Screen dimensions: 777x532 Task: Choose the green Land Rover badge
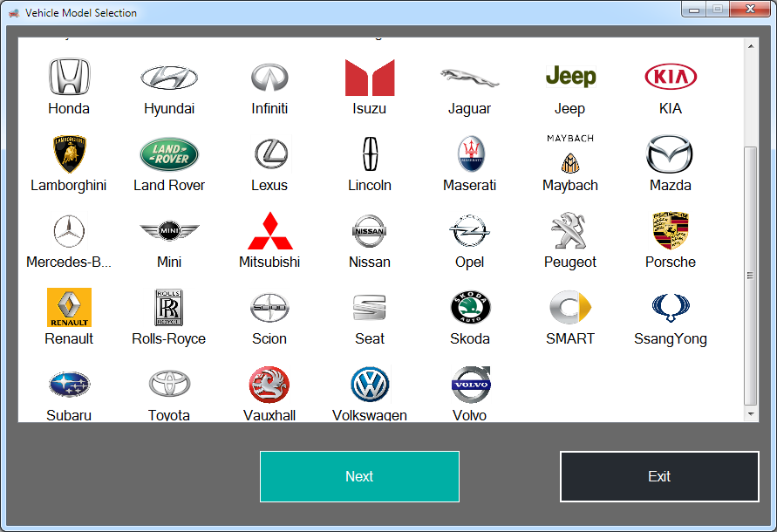point(169,154)
